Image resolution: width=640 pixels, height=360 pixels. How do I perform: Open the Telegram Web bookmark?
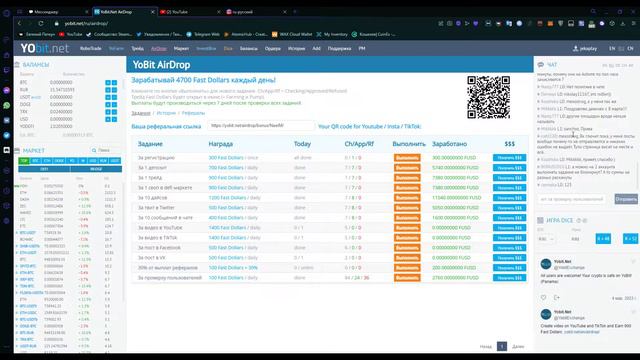203,34
